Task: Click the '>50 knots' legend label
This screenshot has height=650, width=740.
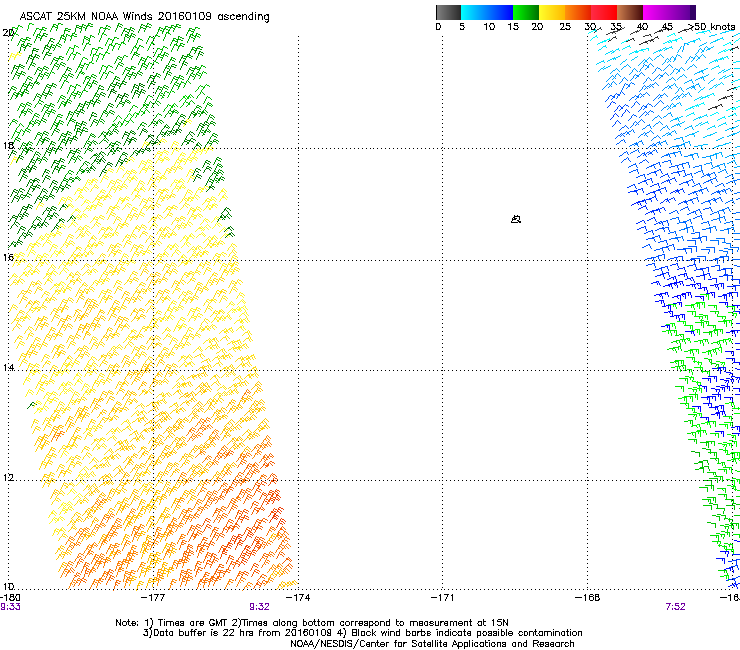Action: click(x=711, y=26)
